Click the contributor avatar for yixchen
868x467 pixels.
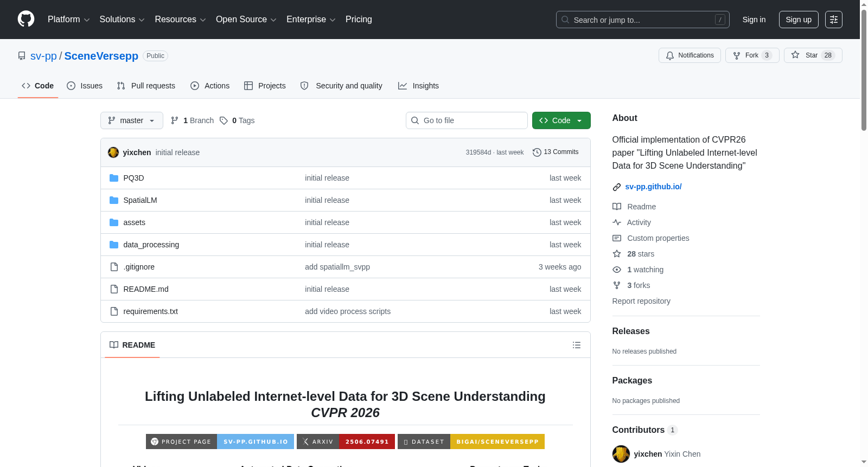point(621,454)
